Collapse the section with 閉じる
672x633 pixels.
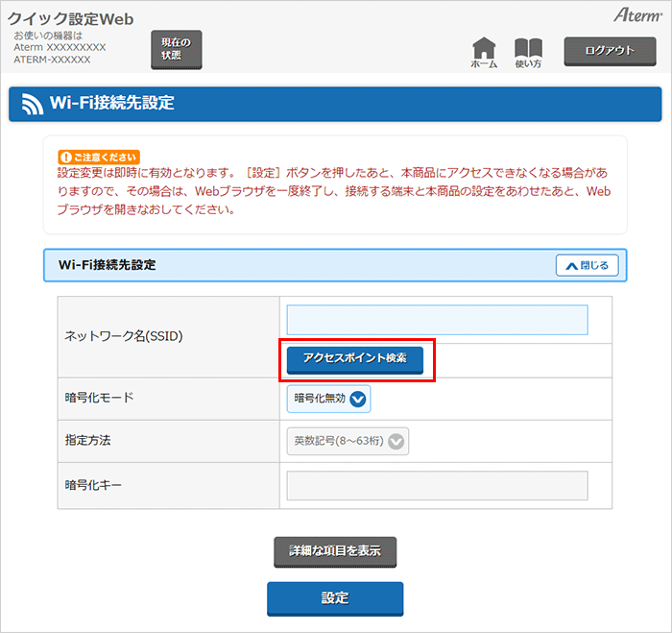[x=587, y=265]
